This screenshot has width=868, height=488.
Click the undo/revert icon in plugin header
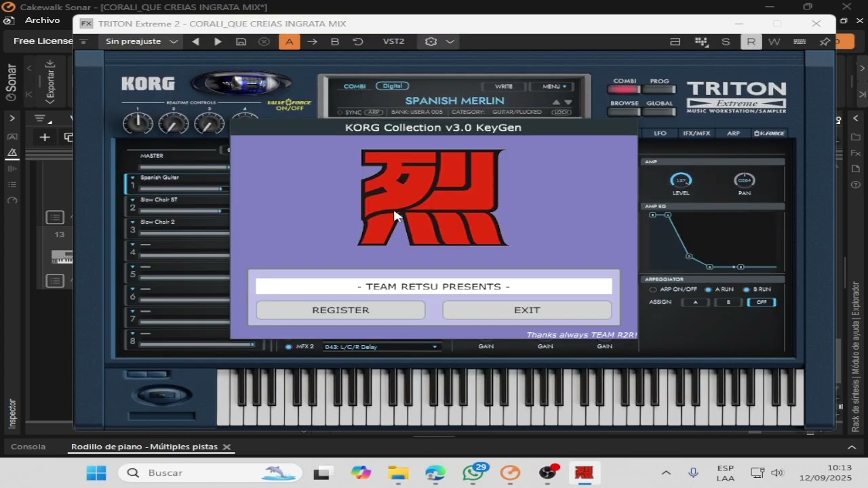[x=358, y=41]
